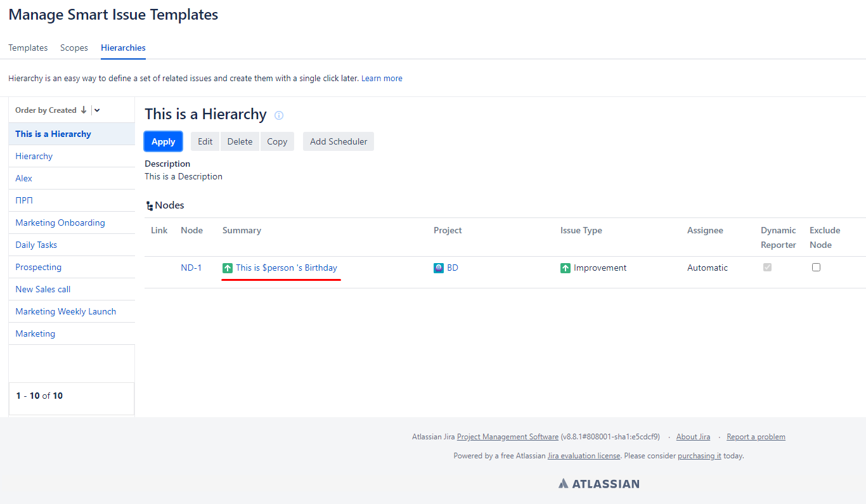Viewport: 866px width, 504px height.
Task: Click the Improvement issue type icon
Action: pyautogui.click(x=565, y=268)
